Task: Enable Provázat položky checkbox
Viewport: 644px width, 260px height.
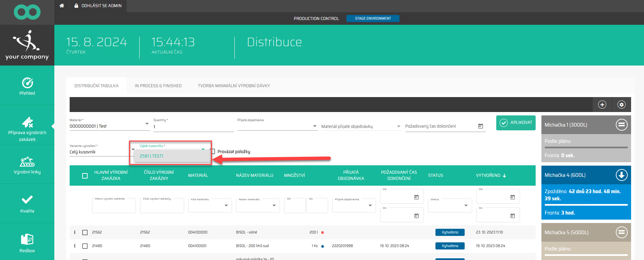Action: [213, 151]
